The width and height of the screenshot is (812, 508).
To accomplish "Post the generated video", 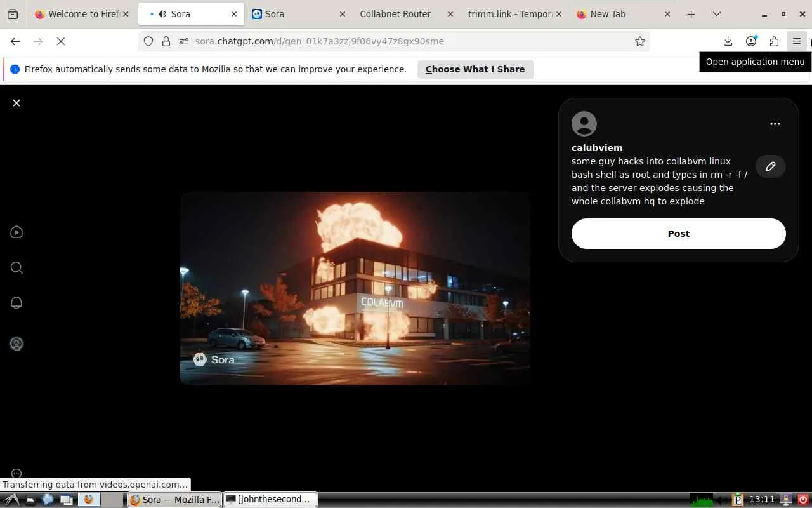I will (678, 234).
